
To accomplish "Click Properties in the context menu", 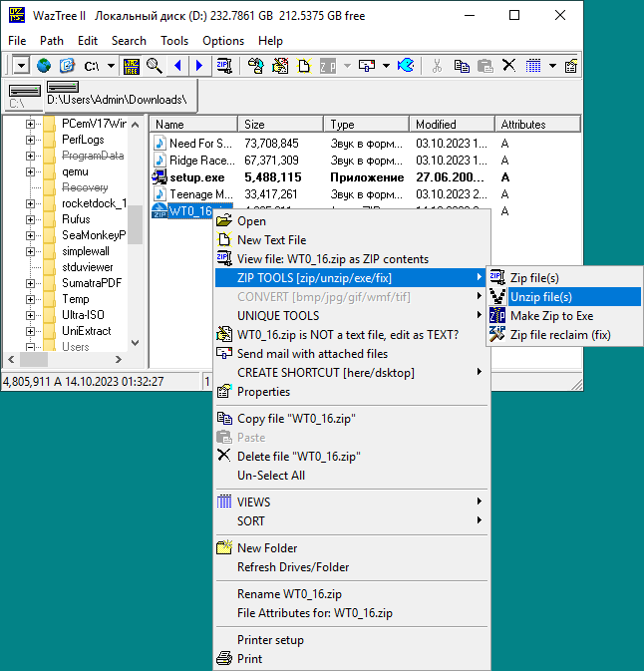I will pos(263,392).
